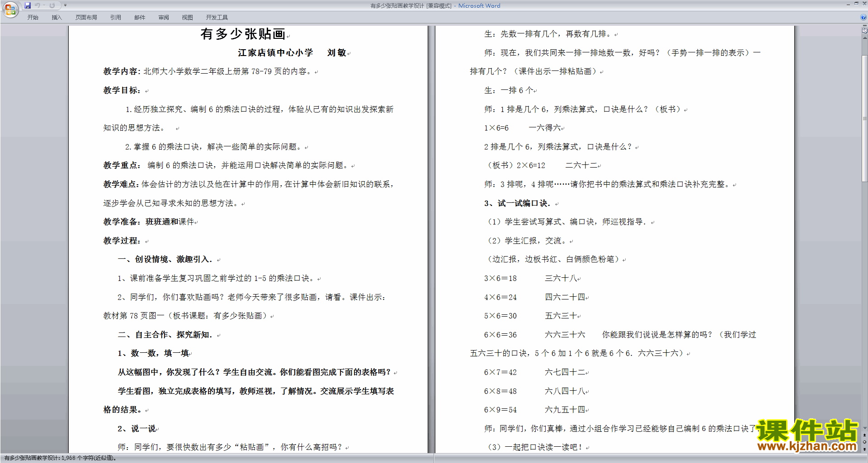Click the heading 教学目标

click(122, 90)
